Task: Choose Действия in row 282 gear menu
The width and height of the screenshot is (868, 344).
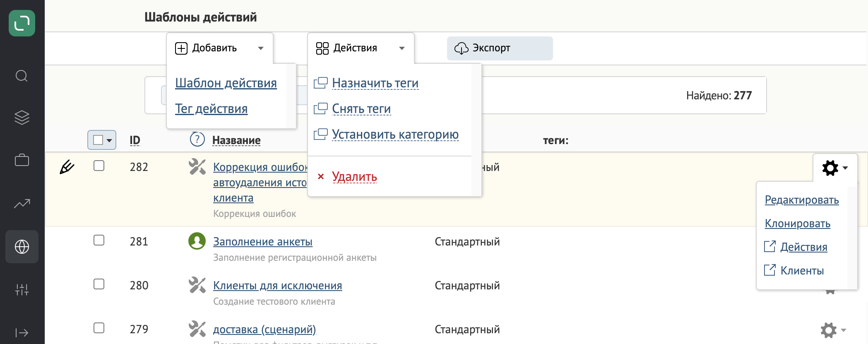Action: pyautogui.click(x=804, y=247)
